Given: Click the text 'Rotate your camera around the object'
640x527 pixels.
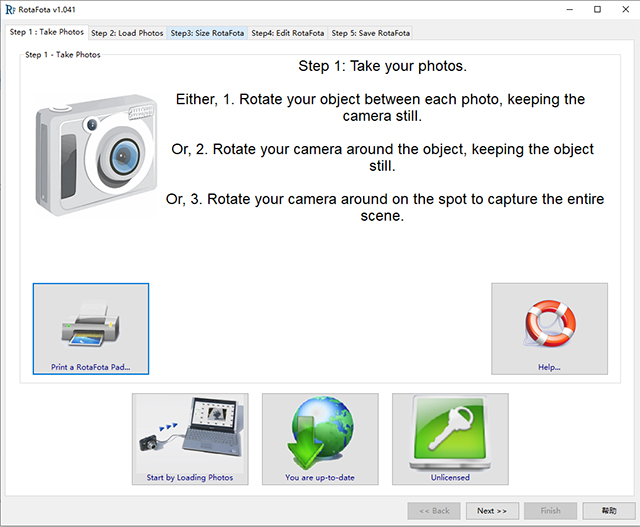Looking at the screenshot, I should click(339, 149).
